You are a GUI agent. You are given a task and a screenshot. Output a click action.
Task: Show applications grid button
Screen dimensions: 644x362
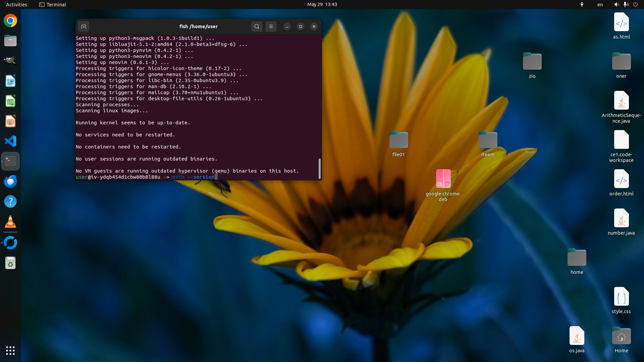pyautogui.click(x=10, y=351)
